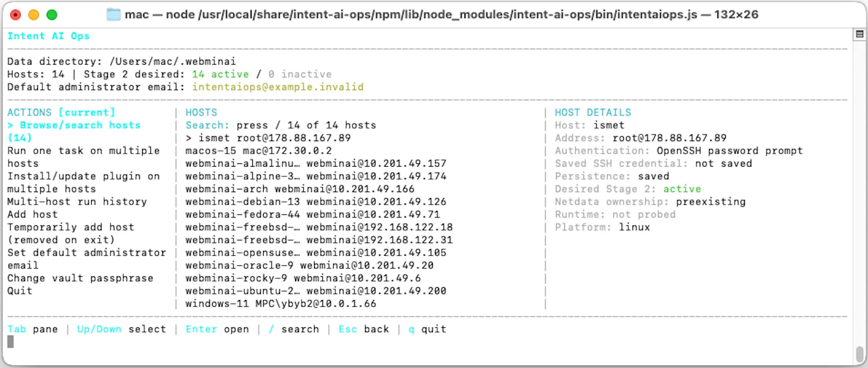Click the / search hint in footer
This screenshot has height=368, width=868.
point(293,329)
